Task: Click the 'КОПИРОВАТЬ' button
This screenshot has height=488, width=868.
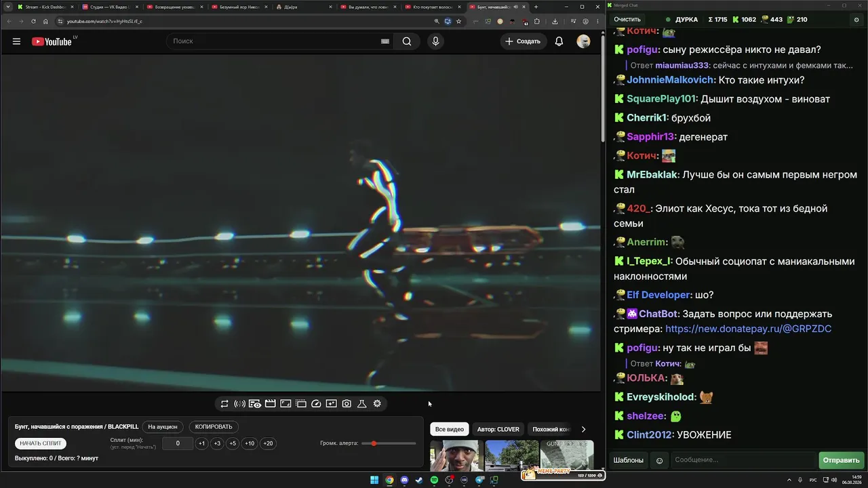Action: click(x=214, y=427)
